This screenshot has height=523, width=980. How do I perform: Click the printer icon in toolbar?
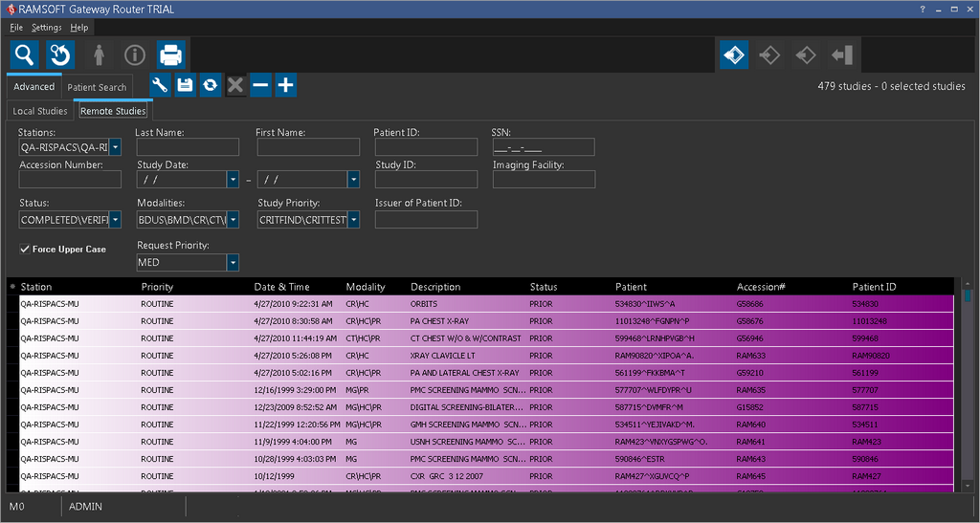pos(170,55)
